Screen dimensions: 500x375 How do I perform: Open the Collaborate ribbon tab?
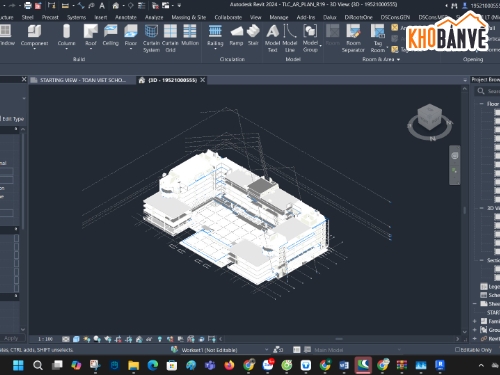(x=228, y=17)
